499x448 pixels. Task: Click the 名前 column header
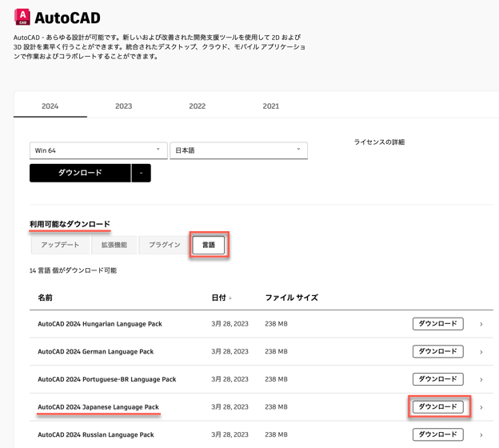46,298
